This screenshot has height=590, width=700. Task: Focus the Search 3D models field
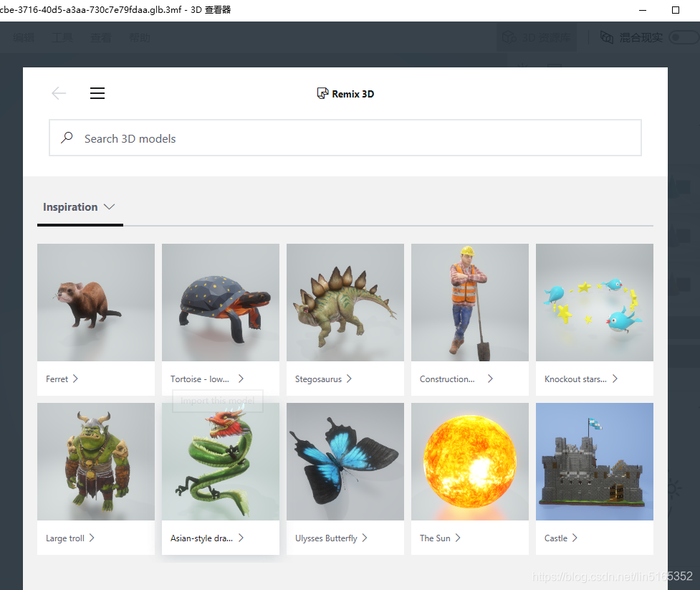[x=345, y=138]
